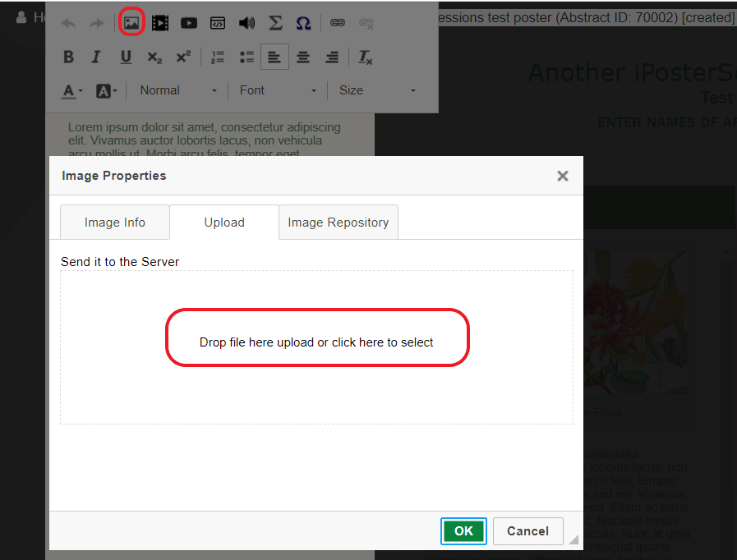This screenshot has height=560, width=737.
Task: Open the Sigma equation editor
Action: point(275,22)
